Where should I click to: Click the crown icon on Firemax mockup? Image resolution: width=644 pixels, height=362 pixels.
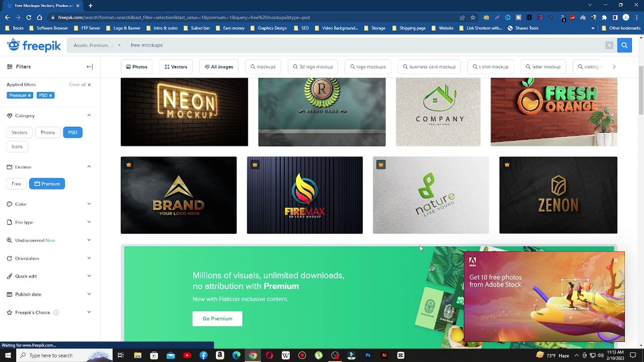pyautogui.click(x=255, y=164)
